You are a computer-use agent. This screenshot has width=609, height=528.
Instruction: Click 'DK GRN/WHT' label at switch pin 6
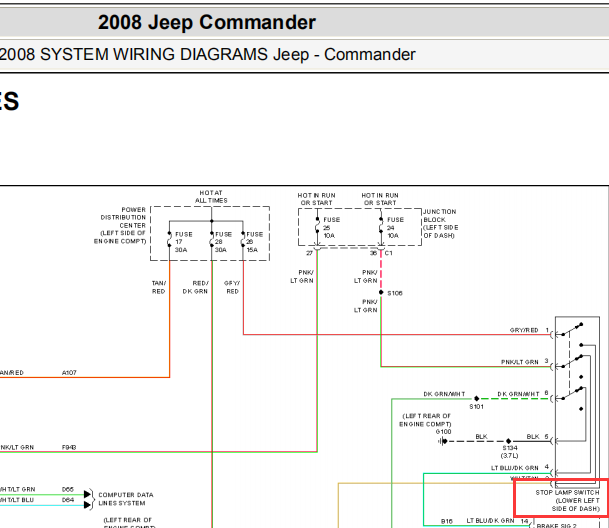(x=518, y=394)
